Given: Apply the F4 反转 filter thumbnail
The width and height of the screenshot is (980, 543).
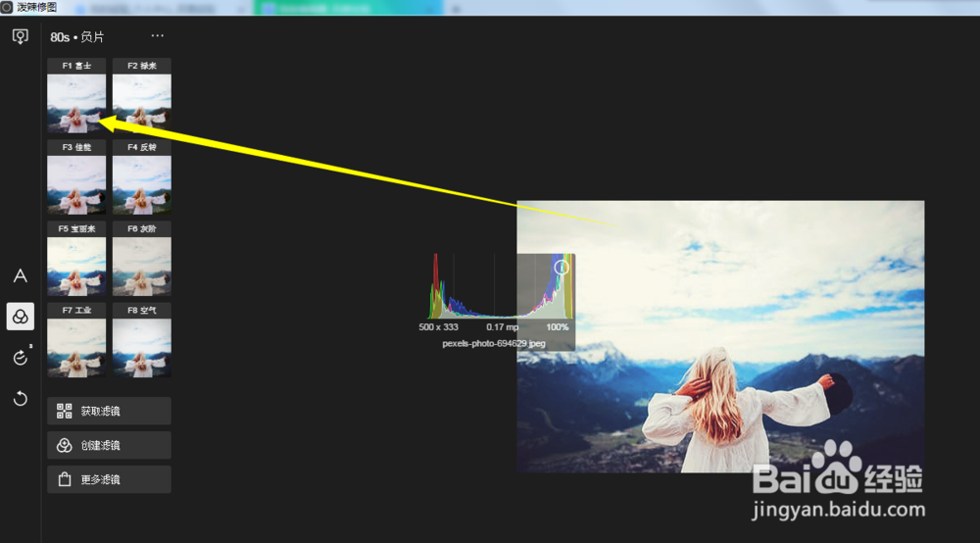Looking at the screenshot, I should [142, 176].
